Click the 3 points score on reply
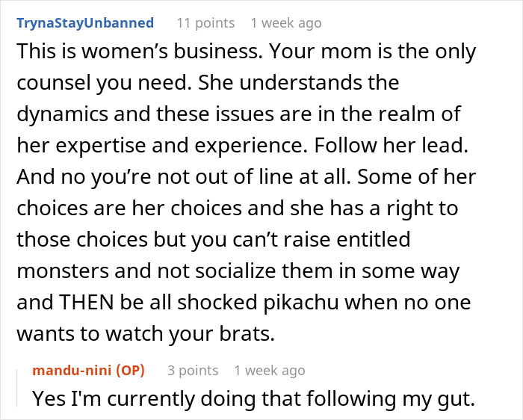 click(x=192, y=370)
